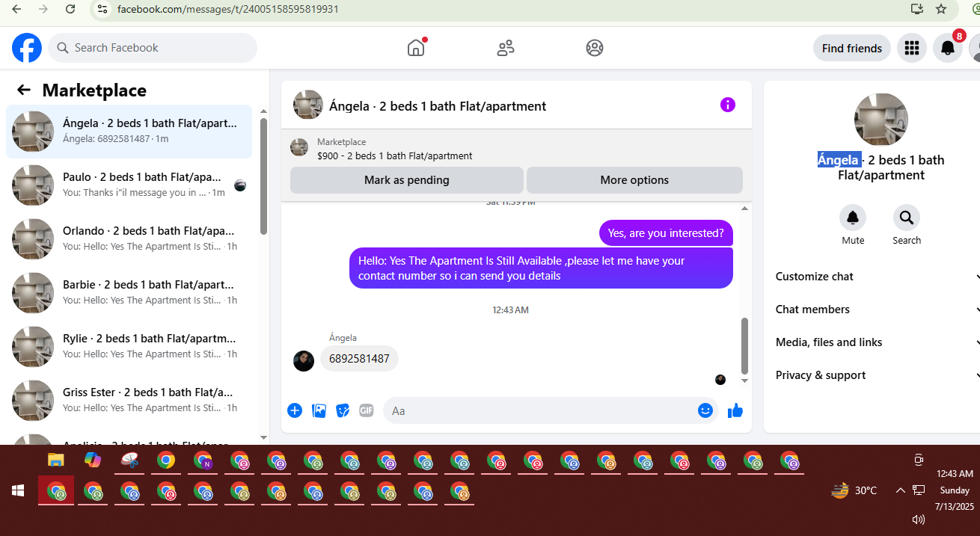Click the "Hello: Yes The Apartment" sent message bubble
The height and width of the screenshot is (536, 980).
click(541, 268)
